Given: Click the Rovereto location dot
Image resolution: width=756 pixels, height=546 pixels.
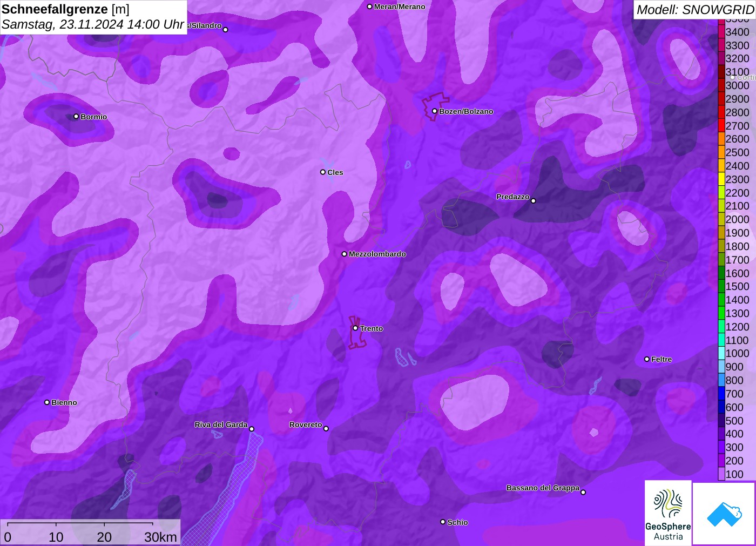Looking at the screenshot, I should [326, 429].
